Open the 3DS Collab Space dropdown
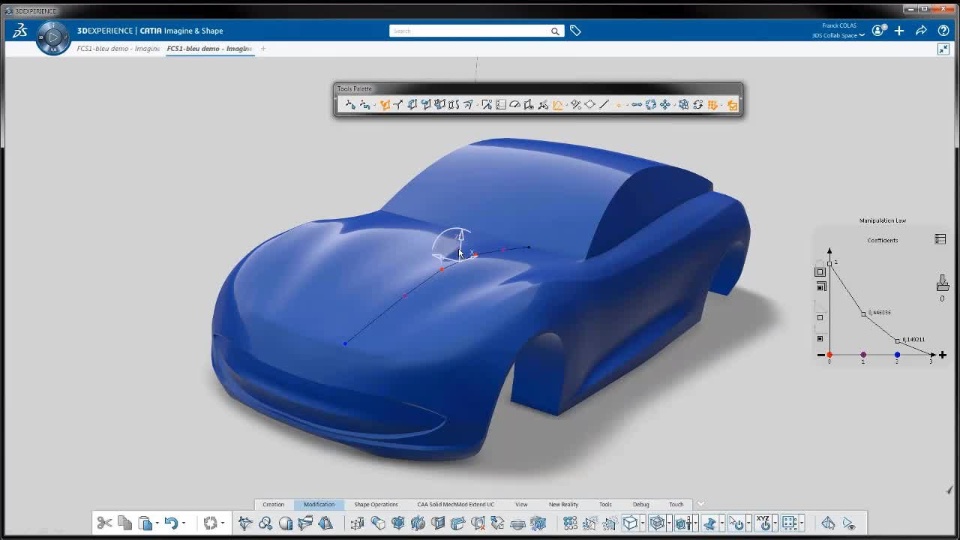Screen dimensions: 960x540 (838, 36)
